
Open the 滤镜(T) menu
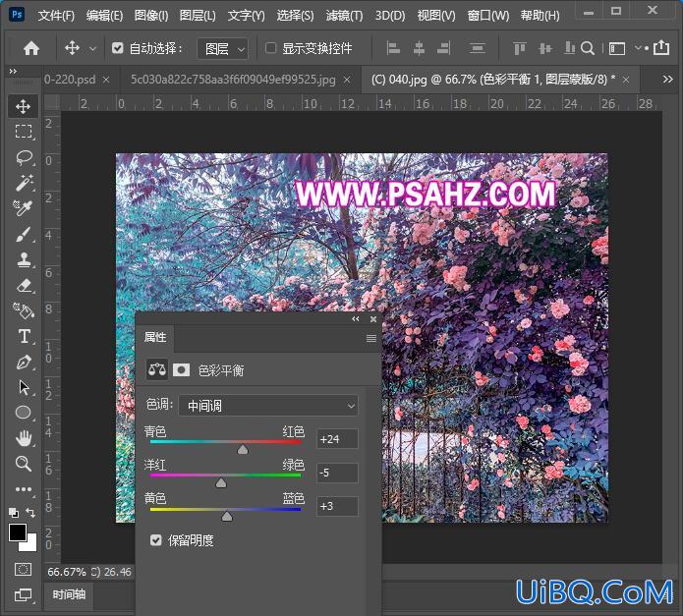click(x=344, y=16)
